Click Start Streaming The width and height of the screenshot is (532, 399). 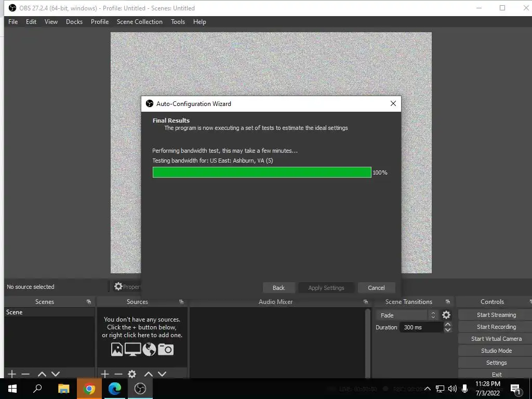tap(496, 315)
